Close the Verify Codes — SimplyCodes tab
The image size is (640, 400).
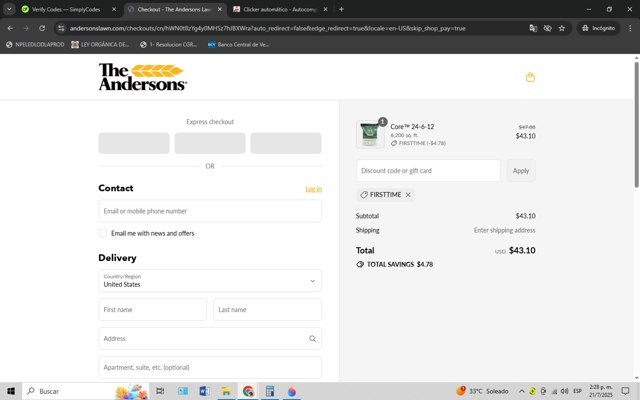pyautogui.click(x=114, y=9)
